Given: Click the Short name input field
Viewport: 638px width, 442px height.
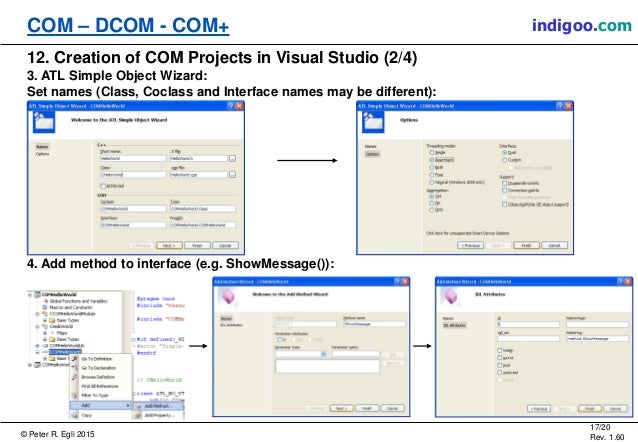Looking at the screenshot, I should click(133, 158).
